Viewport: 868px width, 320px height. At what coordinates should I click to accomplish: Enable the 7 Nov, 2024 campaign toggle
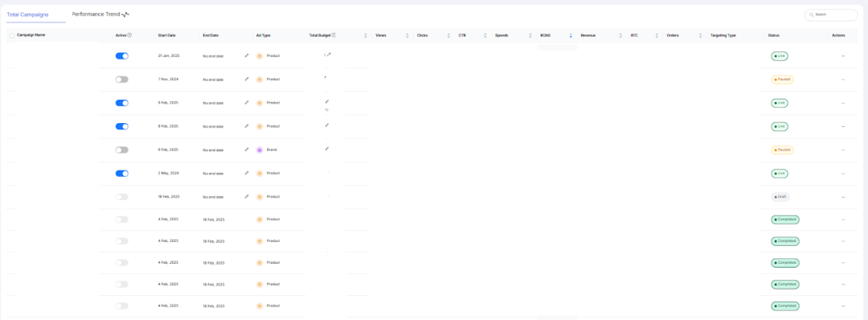(x=122, y=79)
